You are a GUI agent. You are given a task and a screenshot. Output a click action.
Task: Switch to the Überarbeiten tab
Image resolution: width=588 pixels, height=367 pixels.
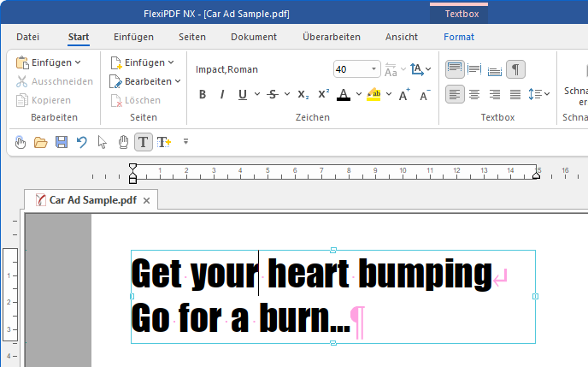331,37
